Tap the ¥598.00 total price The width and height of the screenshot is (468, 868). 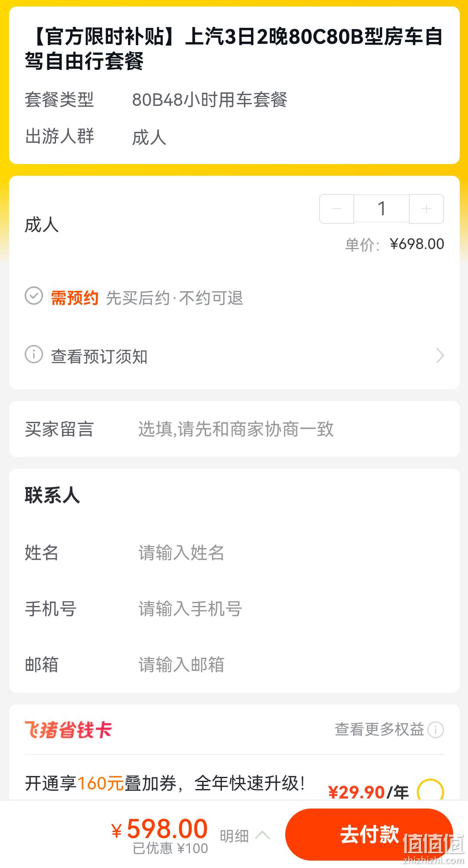pos(160,829)
